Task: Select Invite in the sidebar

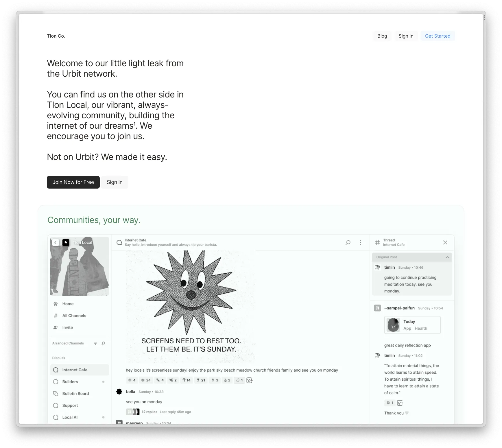Action: click(x=79, y=327)
